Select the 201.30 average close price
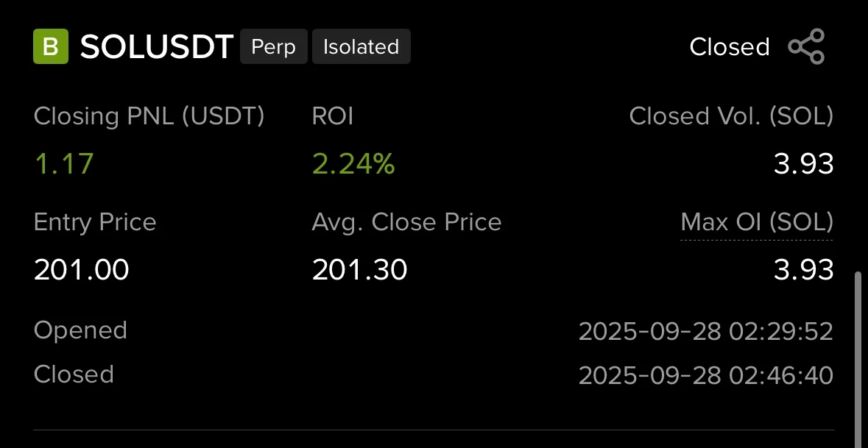This screenshot has height=448, width=868. click(x=360, y=270)
